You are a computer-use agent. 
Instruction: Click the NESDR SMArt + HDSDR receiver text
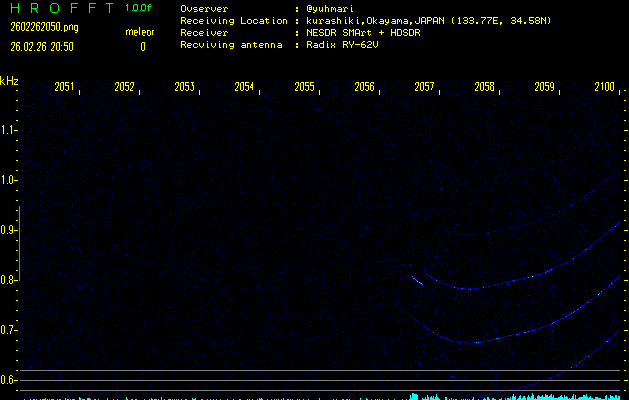click(366, 33)
